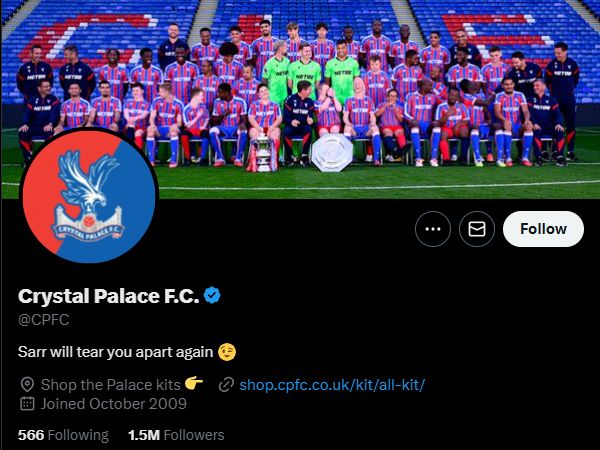The height and width of the screenshot is (450, 600).
Task: Click the Crystal Palace F.C. display name
Action: coord(108,296)
